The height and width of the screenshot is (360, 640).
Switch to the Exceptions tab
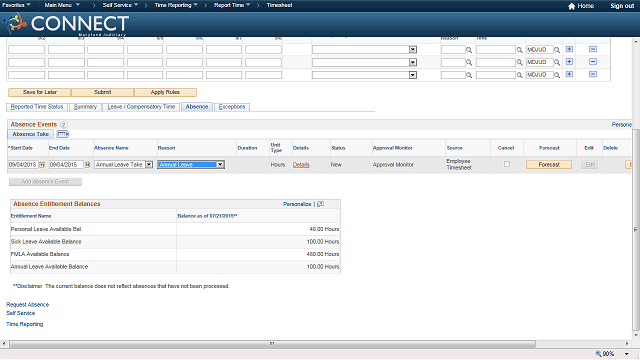click(232, 107)
